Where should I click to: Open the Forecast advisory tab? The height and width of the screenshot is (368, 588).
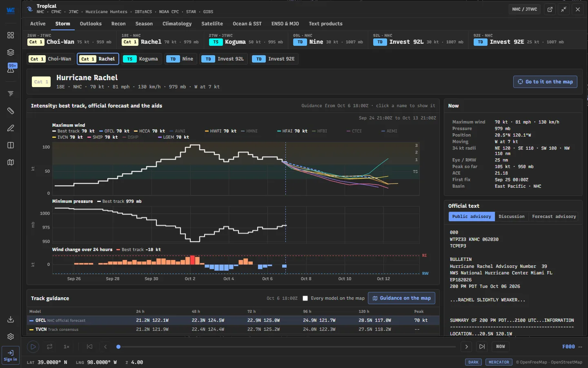pyautogui.click(x=554, y=217)
